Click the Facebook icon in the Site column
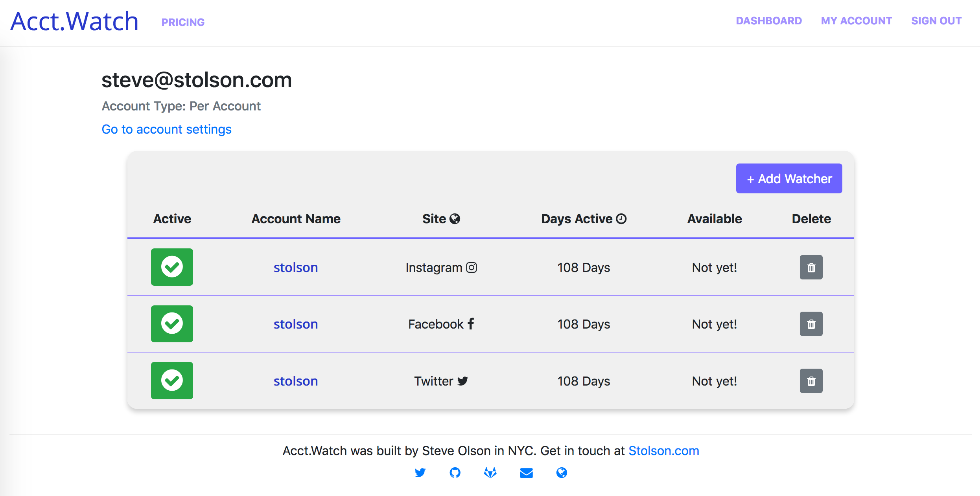 471,324
